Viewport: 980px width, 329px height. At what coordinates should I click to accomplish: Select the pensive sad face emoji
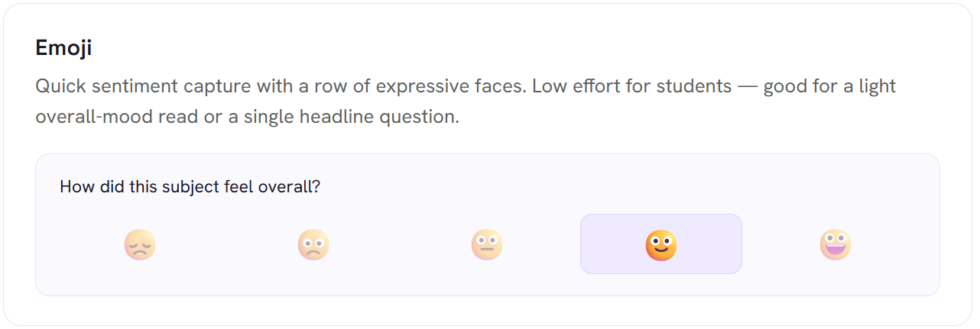[140, 244]
